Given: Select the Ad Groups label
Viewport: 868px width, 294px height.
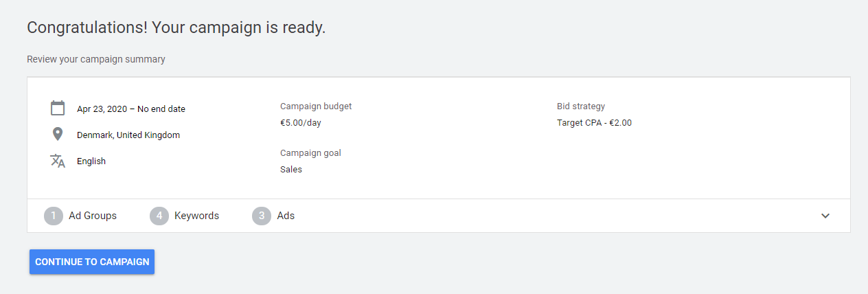Looking at the screenshot, I should pyautogui.click(x=93, y=216).
